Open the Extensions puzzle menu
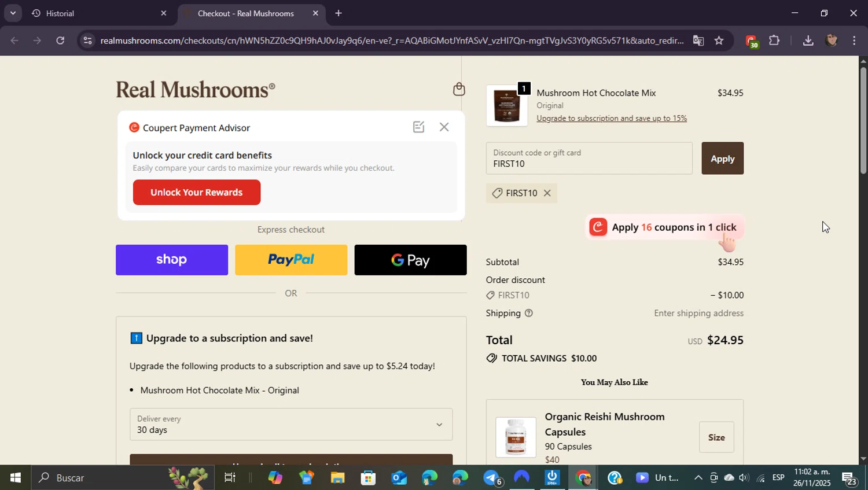The width and height of the screenshot is (868, 490). [774, 40]
